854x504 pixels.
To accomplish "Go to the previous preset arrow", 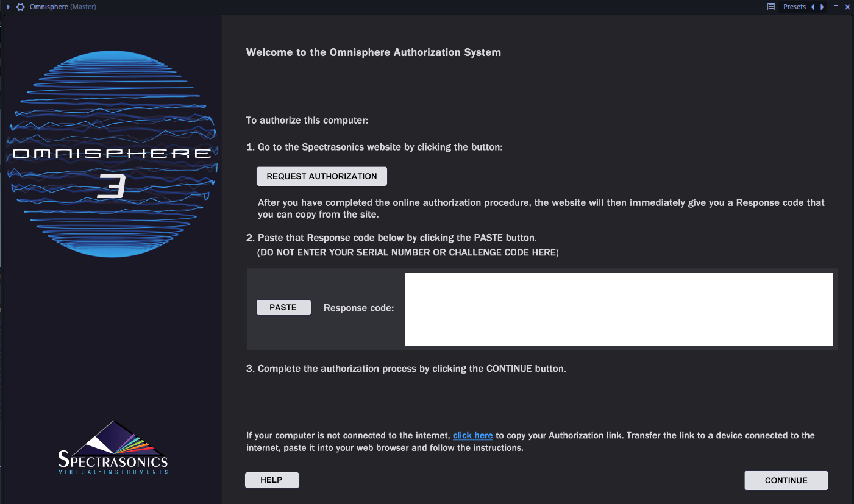I will point(813,7).
